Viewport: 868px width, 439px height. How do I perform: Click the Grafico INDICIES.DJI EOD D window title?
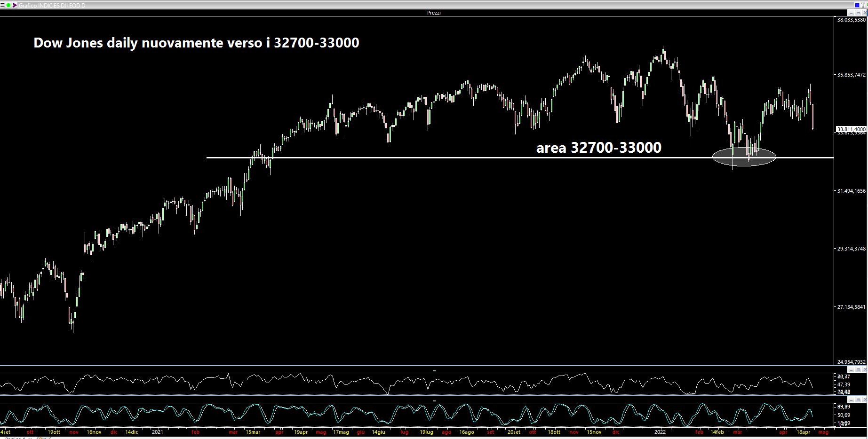coord(52,5)
